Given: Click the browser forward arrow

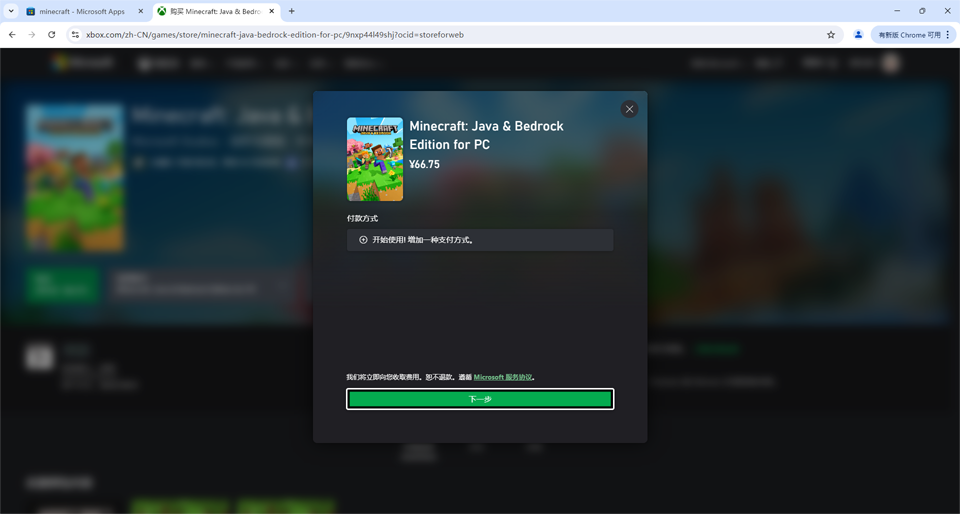Looking at the screenshot, I should tap(31, 35).
